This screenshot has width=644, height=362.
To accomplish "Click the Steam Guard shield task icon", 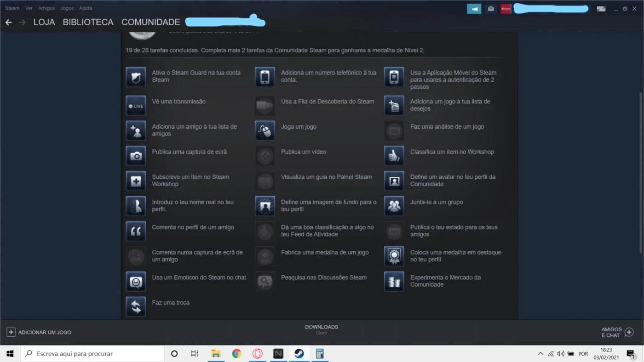I will pyautogui.click(x=136, y=77).
